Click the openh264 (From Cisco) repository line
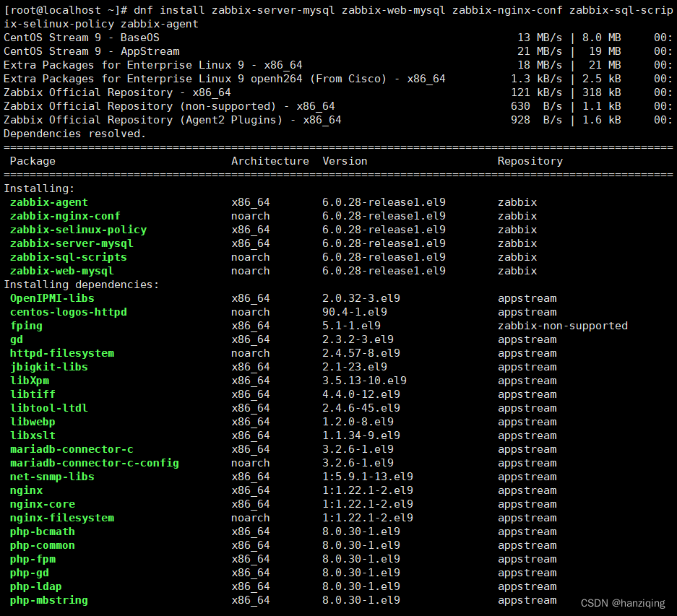Screen dimensions: 677x616 224,79
